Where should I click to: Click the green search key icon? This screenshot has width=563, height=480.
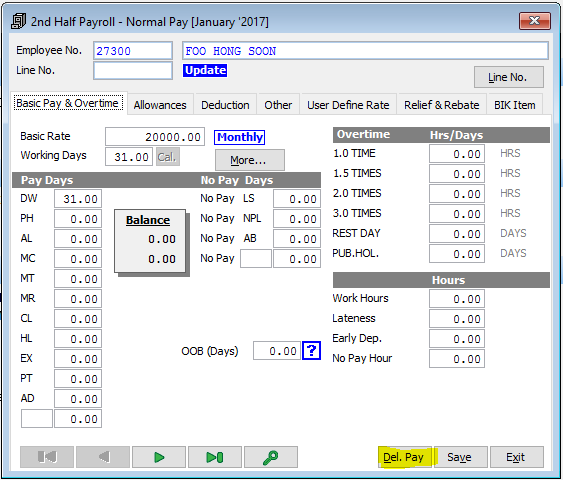[271, 457]
